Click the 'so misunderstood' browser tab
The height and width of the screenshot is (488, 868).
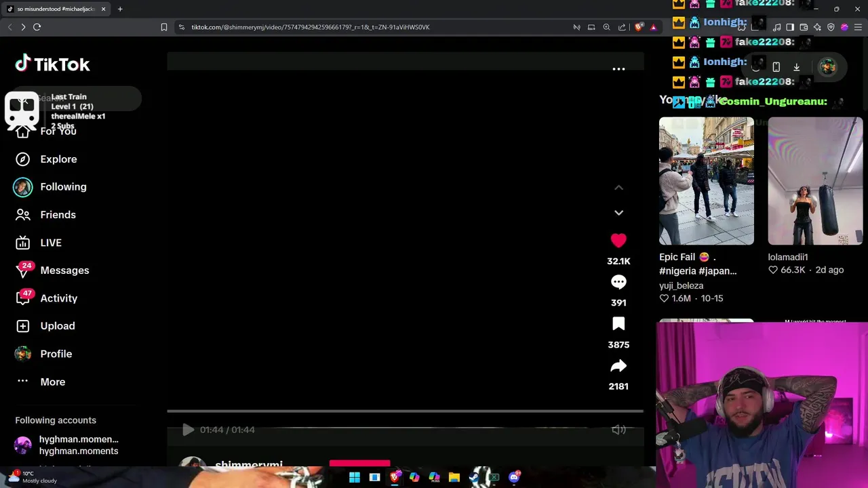click(54, 9)
